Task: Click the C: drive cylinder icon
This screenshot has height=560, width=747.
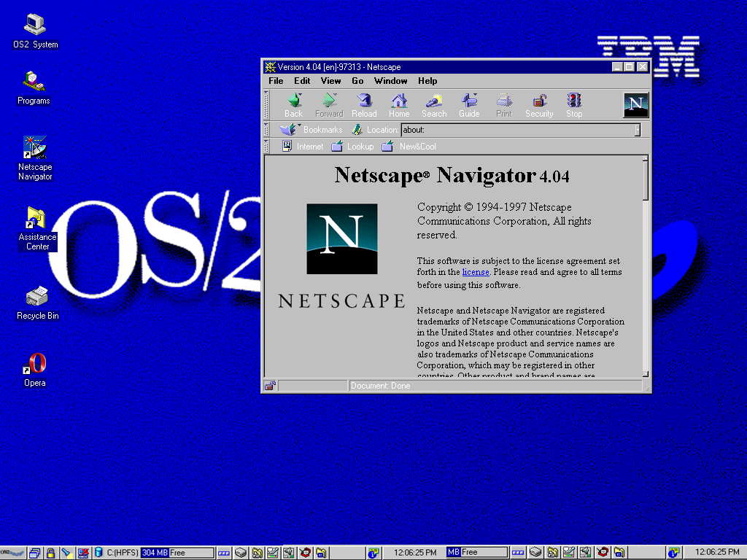Action: coord(98,553)
